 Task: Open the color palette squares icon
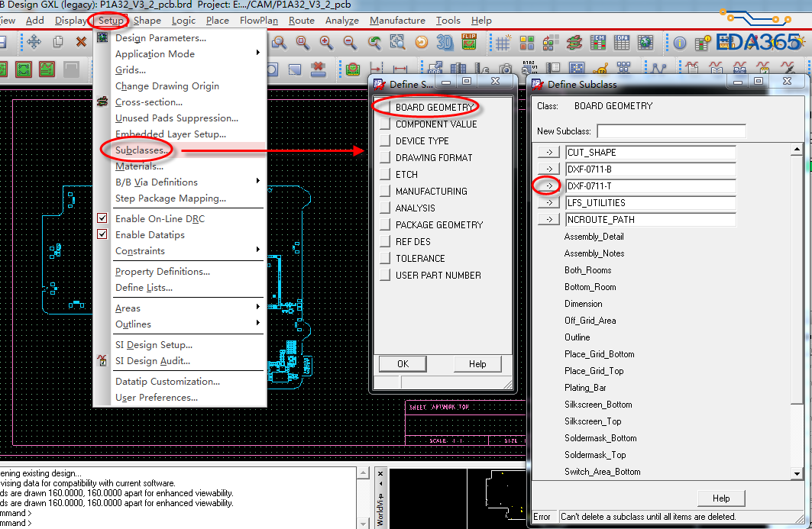coord(526,43)
